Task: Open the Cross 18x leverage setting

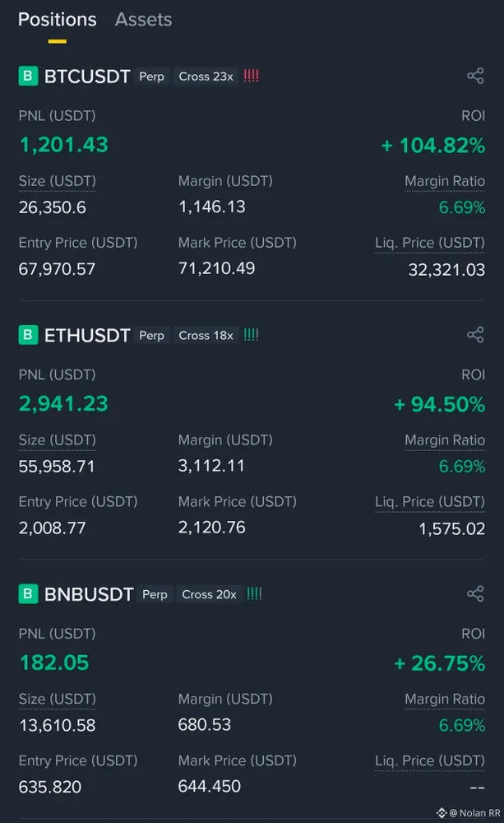Action: pyautogui.click(x=206, y=335)
